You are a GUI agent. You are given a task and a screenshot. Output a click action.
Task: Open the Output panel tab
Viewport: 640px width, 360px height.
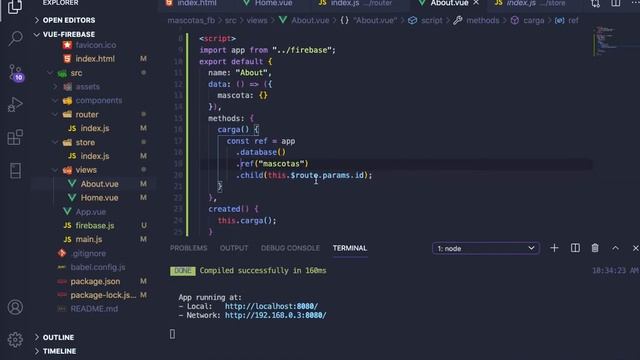[x=234, y=248]
